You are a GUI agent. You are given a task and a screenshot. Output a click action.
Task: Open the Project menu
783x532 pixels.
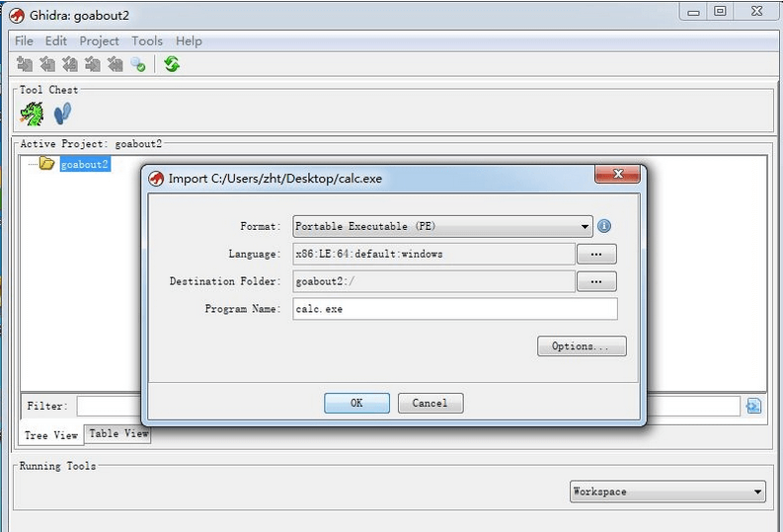coord(99,40)
